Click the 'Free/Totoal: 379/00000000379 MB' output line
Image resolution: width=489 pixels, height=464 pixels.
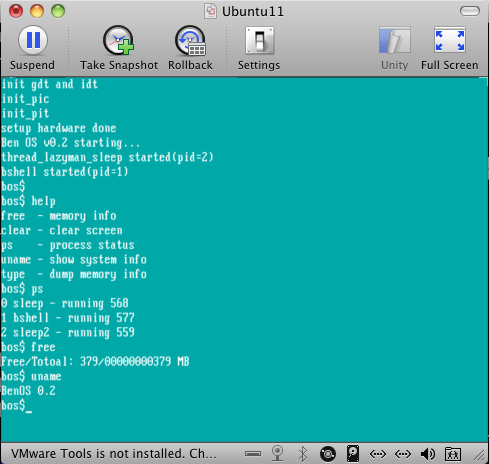click(x=95, y=362)
